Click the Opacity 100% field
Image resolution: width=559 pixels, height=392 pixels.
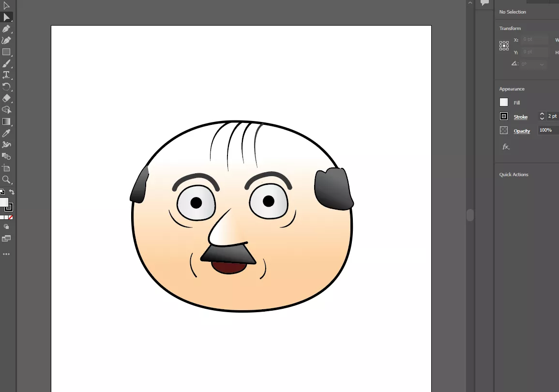548,130
